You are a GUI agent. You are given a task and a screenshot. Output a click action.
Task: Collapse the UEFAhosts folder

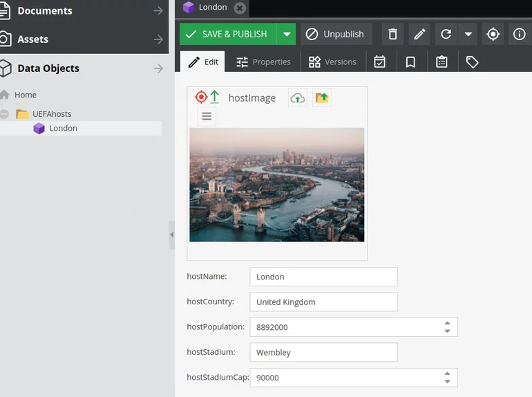(x=4, y=114)
